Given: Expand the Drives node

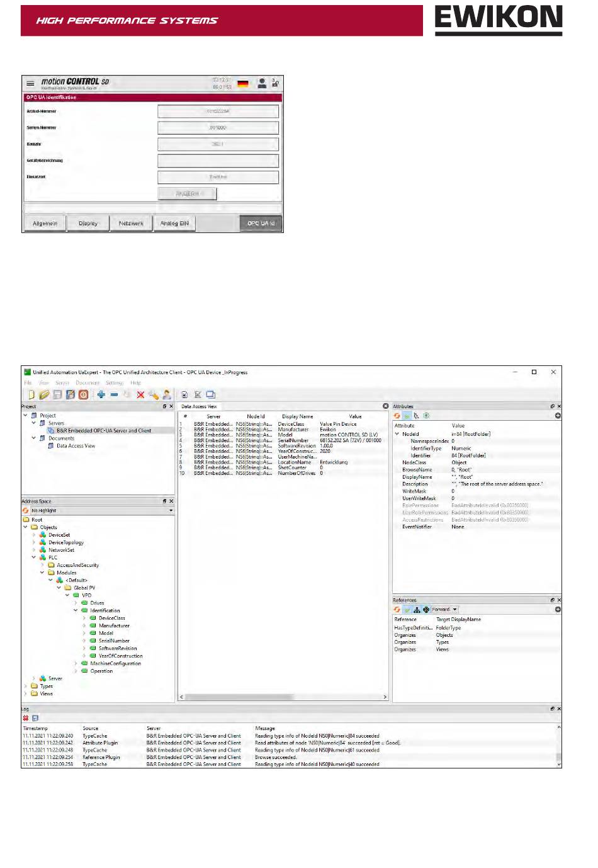Looking at the screenshot, I should [76, 603].
